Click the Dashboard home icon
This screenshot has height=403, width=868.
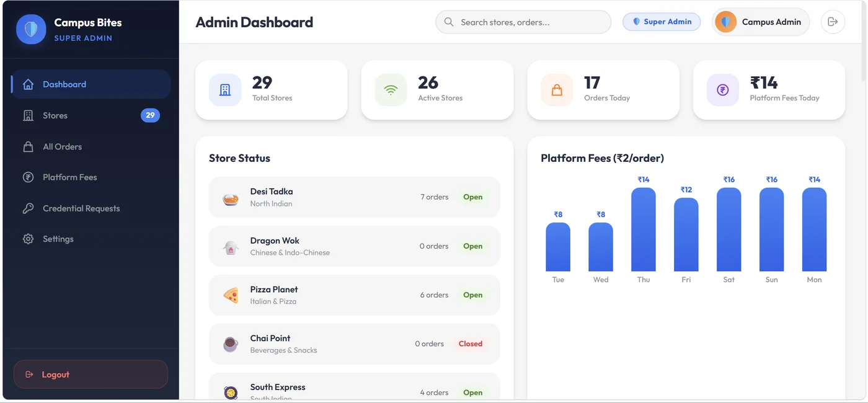tap(28, 84)
